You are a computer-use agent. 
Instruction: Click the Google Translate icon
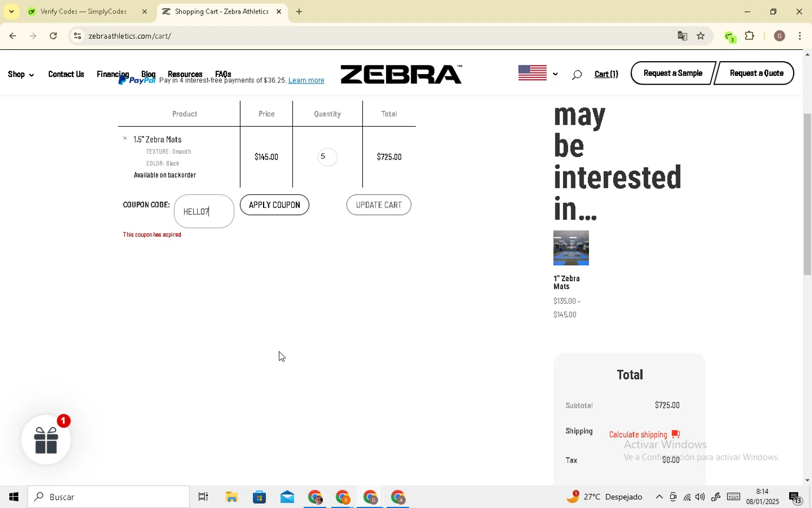tap(682, 36)
